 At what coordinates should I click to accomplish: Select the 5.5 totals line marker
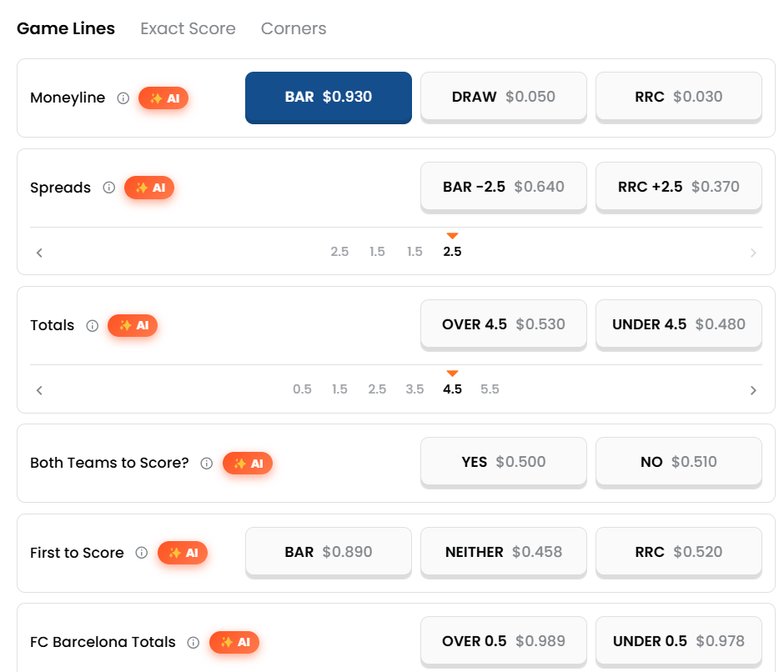[x=490, y=389]
